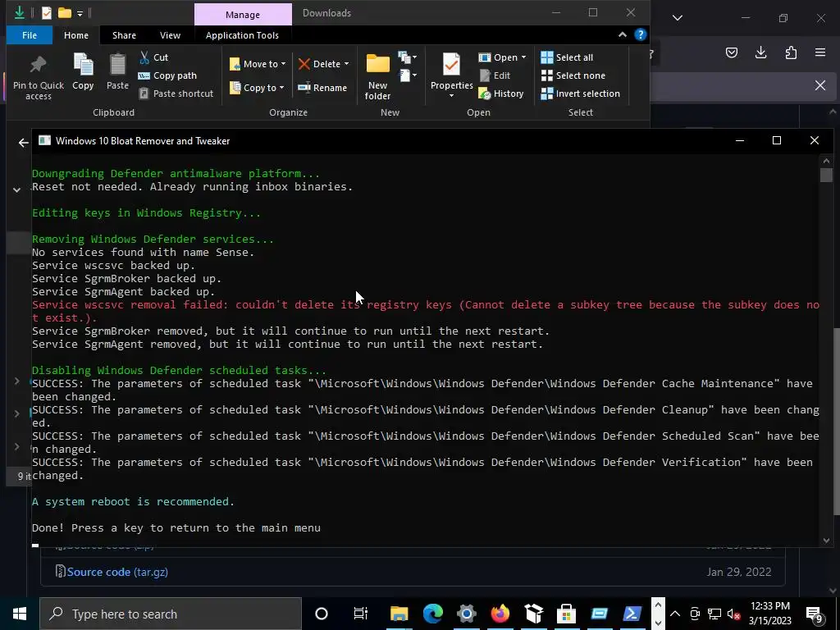Close the Firefox notification bar X
The width and height of the screenshot is (840, 630).
[x=820, y=84]
